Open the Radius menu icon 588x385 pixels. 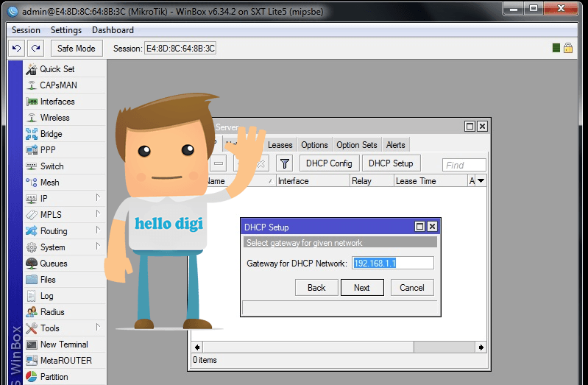pos(32,312)
